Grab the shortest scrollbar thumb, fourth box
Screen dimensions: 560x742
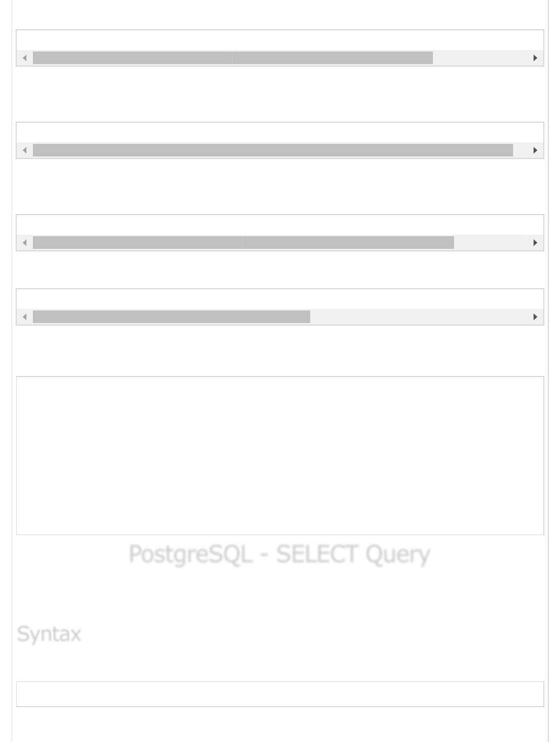172,317
